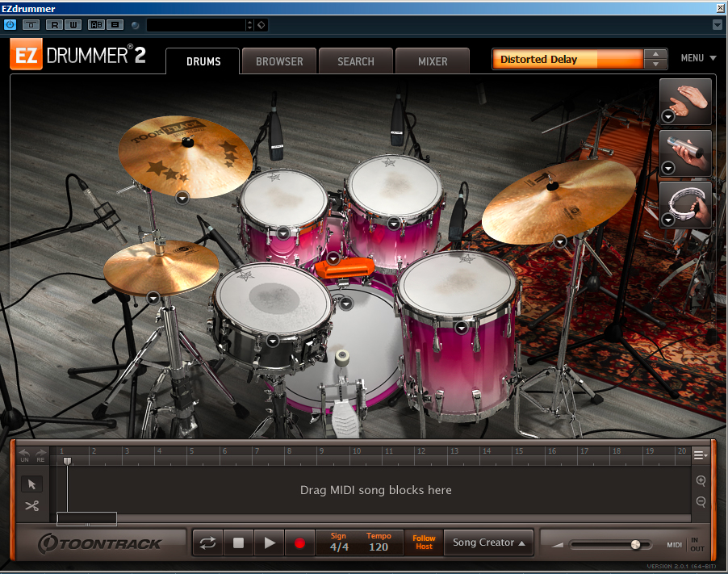This screenshot has width=728, height=574.
Task: Open the hi-hat instrument dropdown
Action: pos(153,298)
